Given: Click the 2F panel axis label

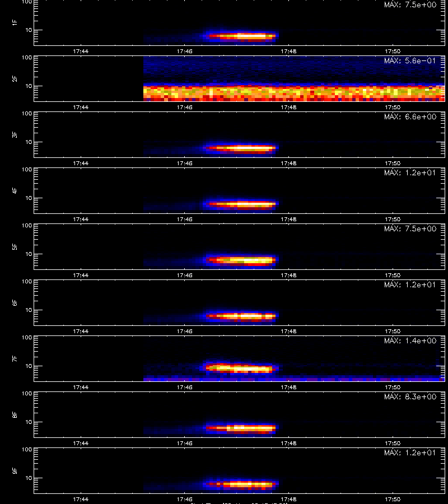Looking at the screenshot, I should 15,78.
